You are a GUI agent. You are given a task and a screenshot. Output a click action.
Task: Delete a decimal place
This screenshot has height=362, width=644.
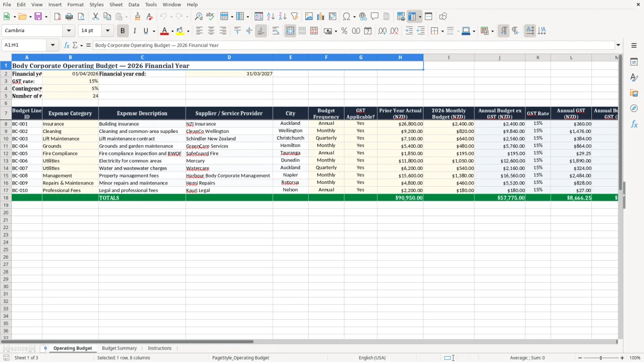tap(394, 31)
